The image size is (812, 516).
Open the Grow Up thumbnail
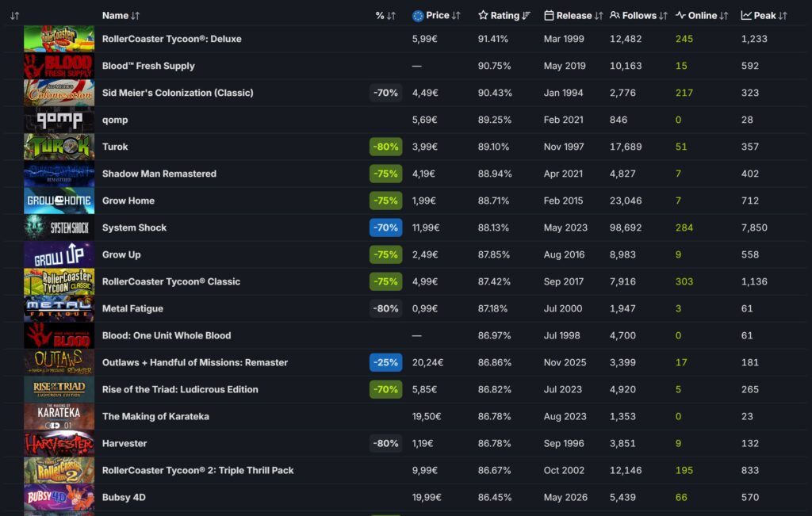pyautogui.click(x=59, y=254)
